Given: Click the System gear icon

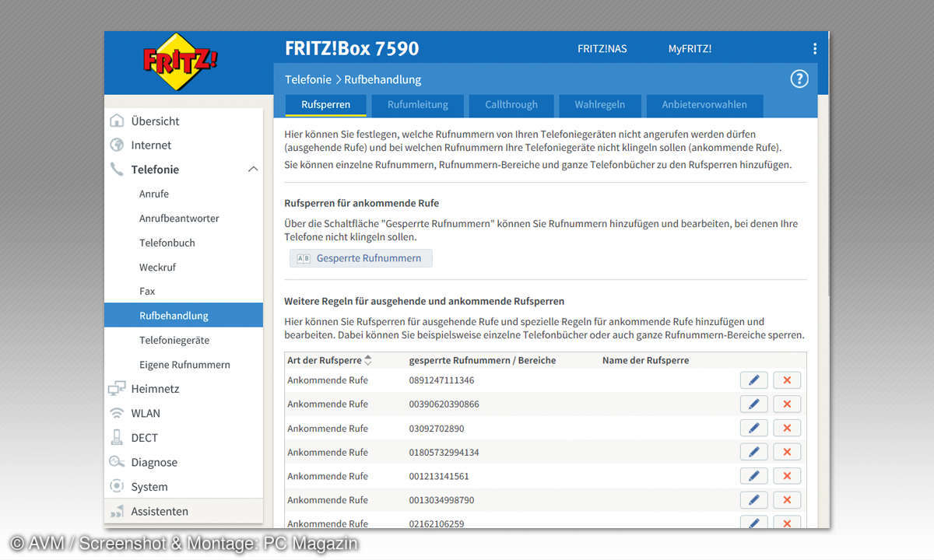Looking at the screenshot, I should 117,486.
